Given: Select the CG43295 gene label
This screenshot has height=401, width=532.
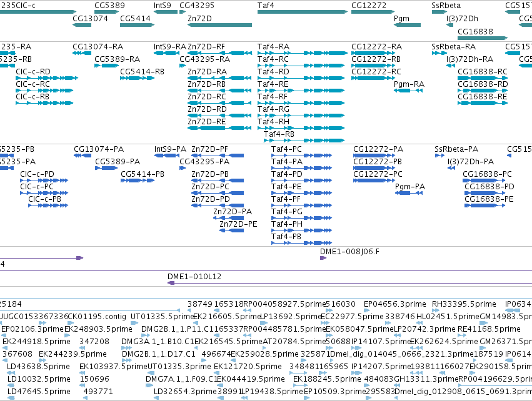Looking at the screenshot, I should point(197,6).
